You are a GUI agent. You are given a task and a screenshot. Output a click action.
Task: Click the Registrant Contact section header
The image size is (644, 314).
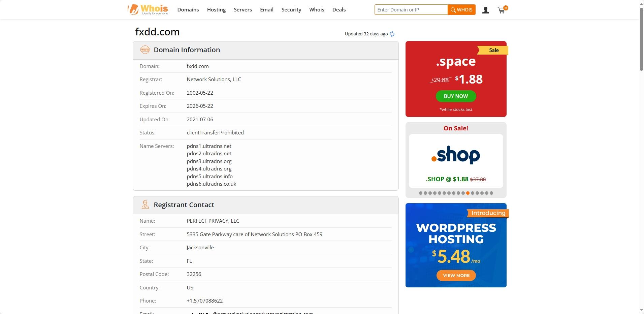pyautogui.click(x=266, y=205)
